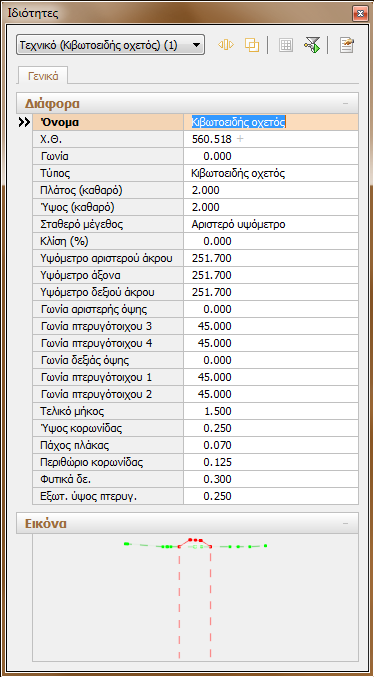Collapse the Διάφορα section

345,104
